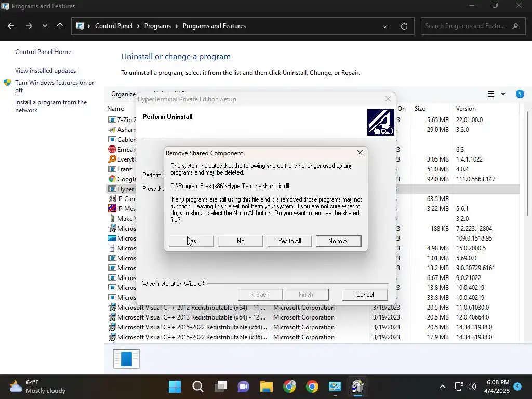Switch to the uninstaller taskbar icon

pyautogui.click(x=357, y=387)
